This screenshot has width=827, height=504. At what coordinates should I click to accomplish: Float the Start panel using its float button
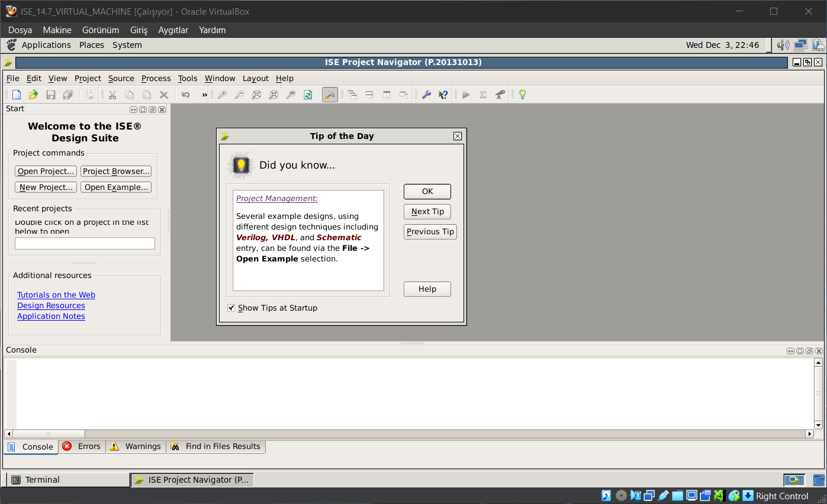click(152, 109)
